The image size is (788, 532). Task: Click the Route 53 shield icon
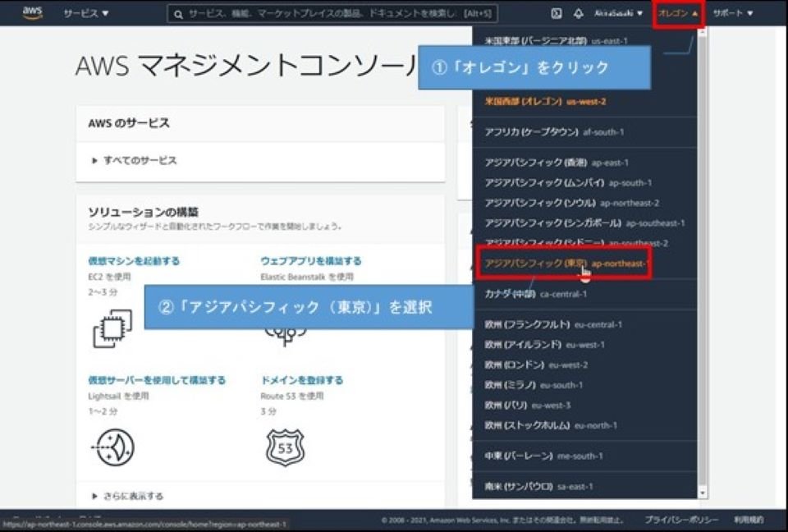click(x=285, y=447)
